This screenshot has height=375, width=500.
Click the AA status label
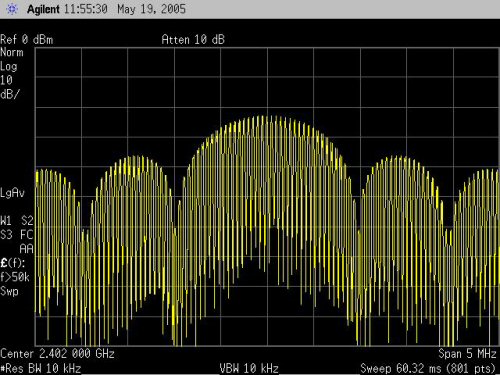[x=27, y=248]
